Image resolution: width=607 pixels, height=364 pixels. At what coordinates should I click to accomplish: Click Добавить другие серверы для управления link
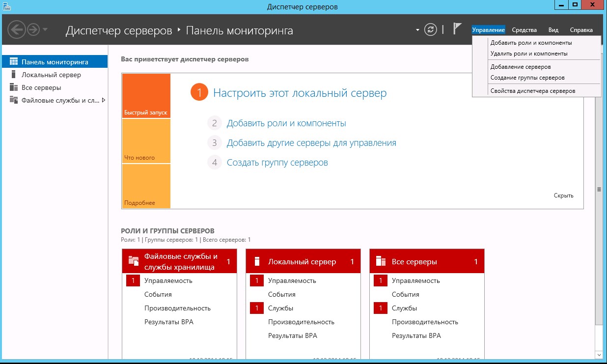pyautogui.click(x=311, y=143)
